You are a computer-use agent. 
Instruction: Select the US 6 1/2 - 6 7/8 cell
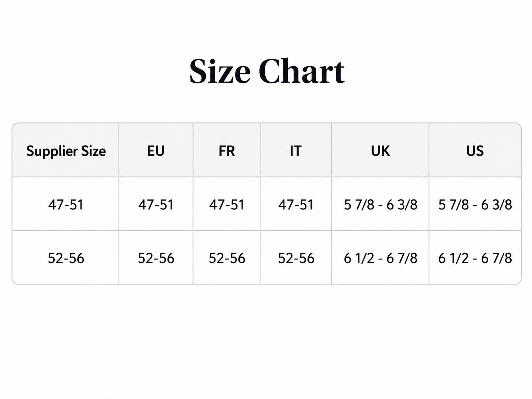pos(475,258)
